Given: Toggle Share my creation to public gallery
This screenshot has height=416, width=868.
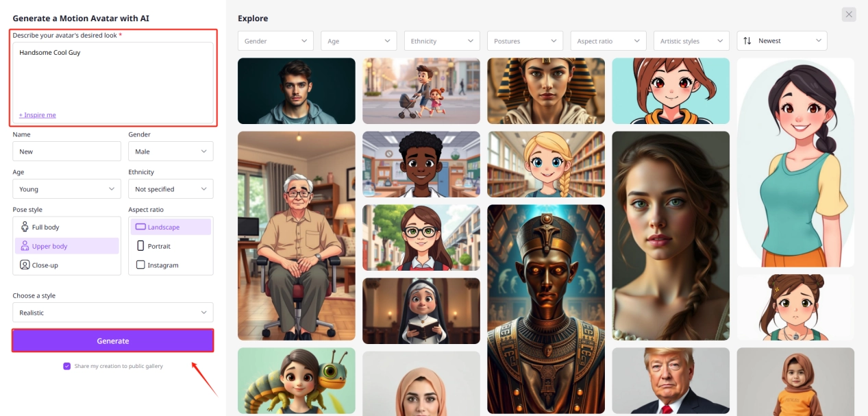Looking at the screenshot, I should coord(66,366).
